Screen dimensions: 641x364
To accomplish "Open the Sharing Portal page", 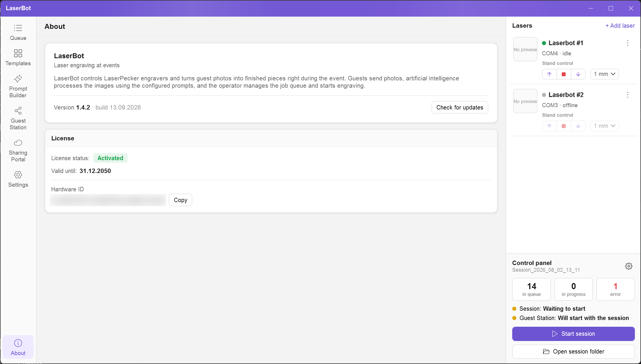I will [18, 151].
